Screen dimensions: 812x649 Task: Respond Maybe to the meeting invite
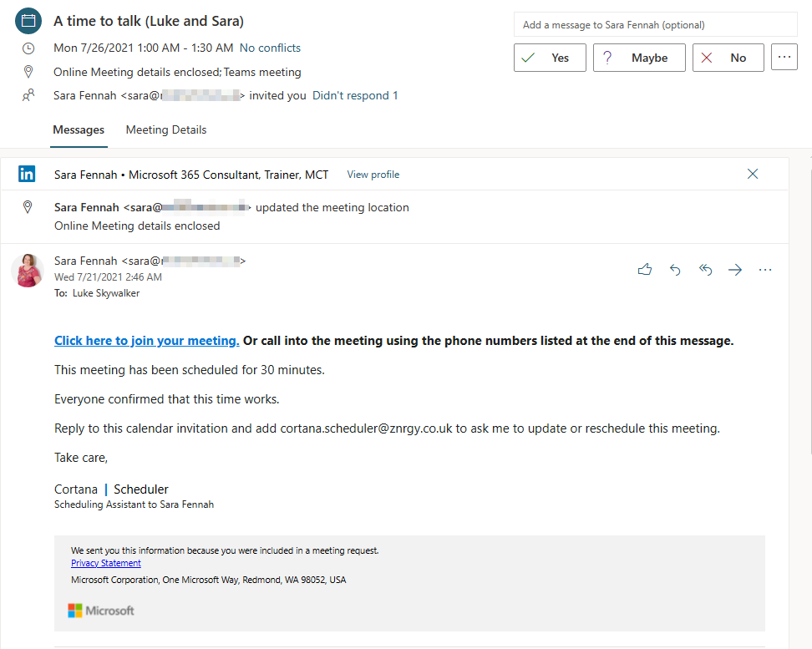coord(639,58)
